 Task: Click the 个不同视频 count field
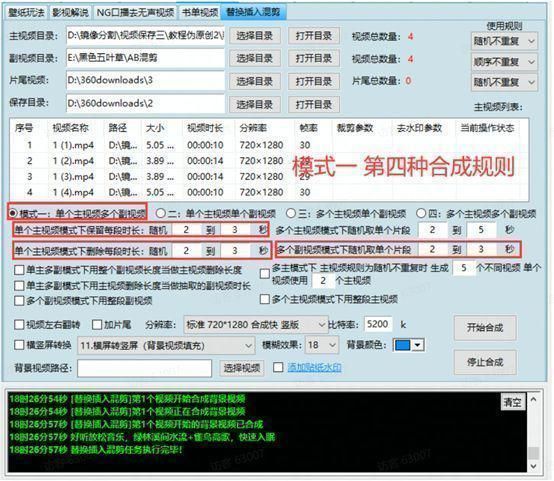[464, 268]
